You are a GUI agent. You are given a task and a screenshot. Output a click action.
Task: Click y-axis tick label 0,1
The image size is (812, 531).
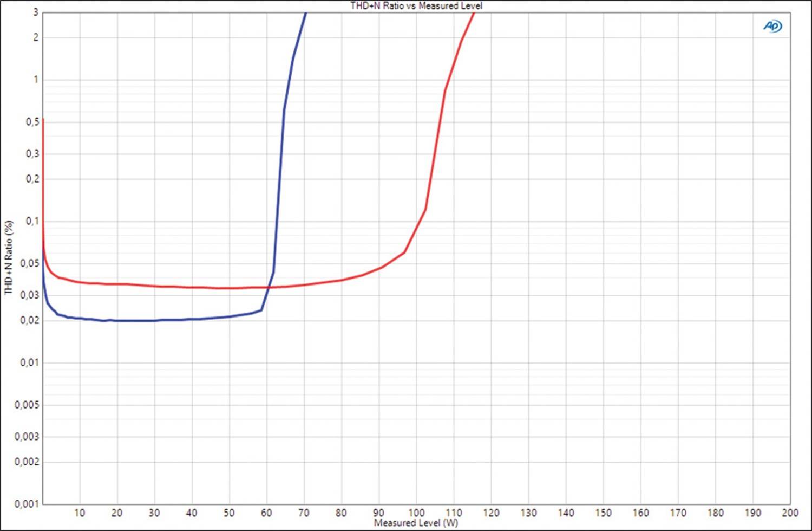click(32, 221)
